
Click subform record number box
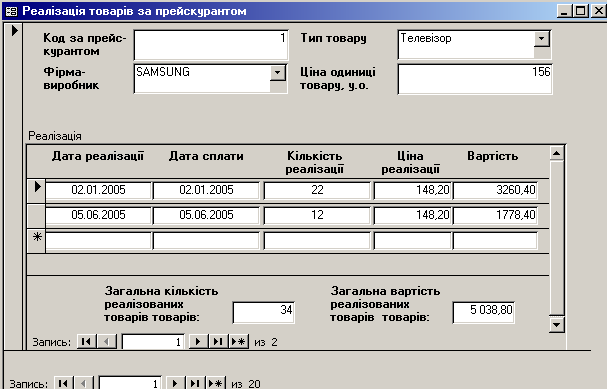153,342
